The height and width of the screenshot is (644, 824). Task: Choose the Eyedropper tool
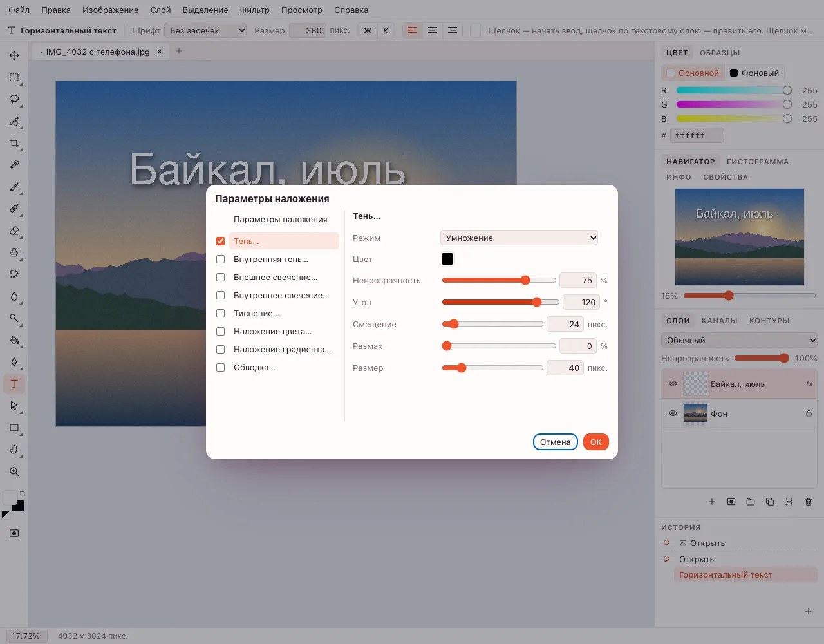pos(14,165)
